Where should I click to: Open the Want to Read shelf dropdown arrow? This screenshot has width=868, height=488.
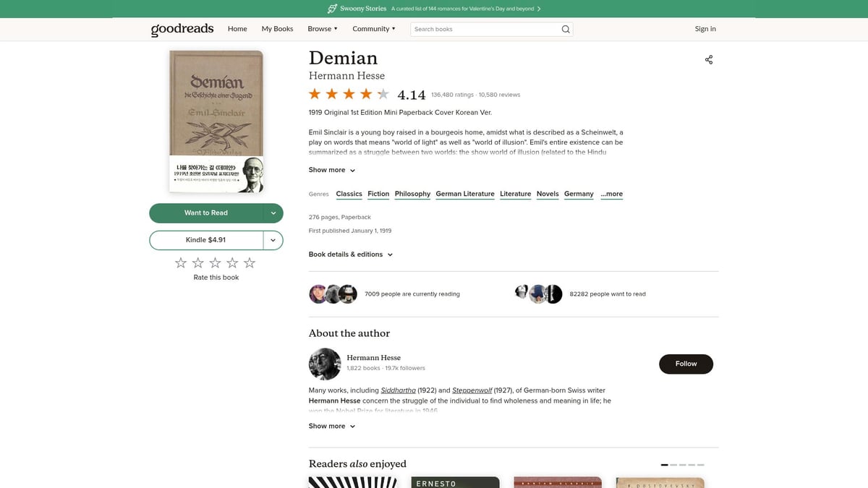[273, 213]
